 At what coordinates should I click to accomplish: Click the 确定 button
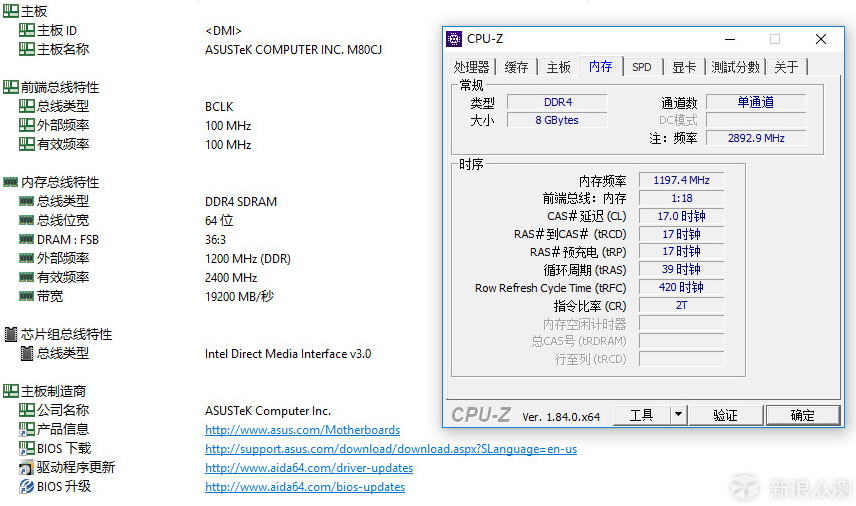tap(802, 415)
